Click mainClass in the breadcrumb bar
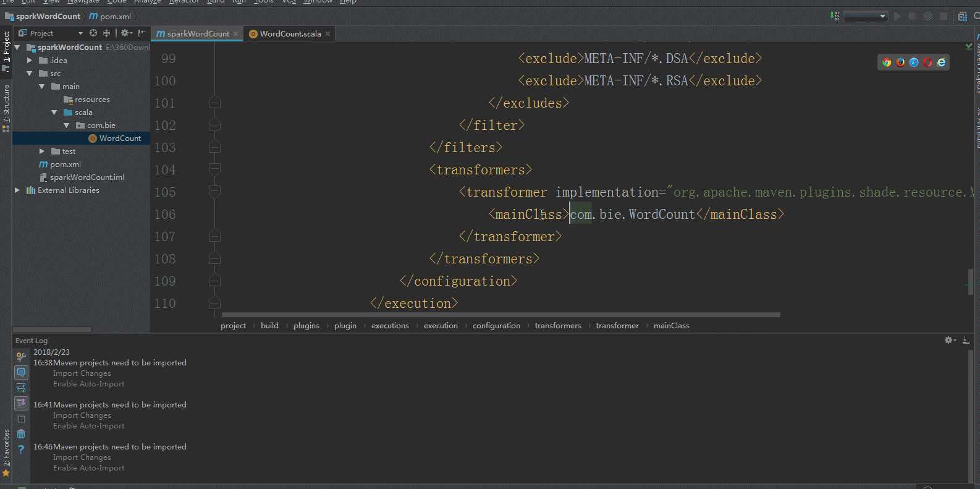 coord(672,326)
